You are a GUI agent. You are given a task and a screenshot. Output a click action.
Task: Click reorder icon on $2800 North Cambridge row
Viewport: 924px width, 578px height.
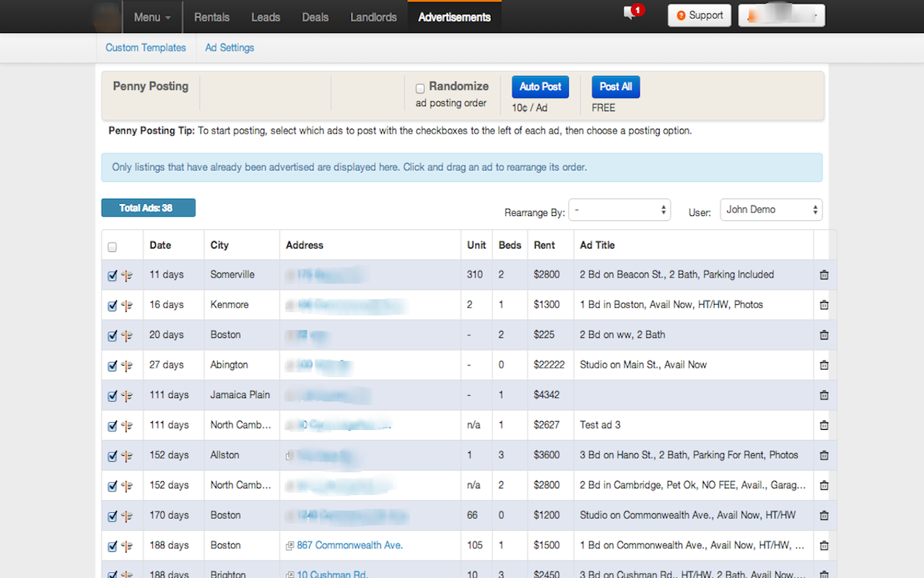pos(127,486)
